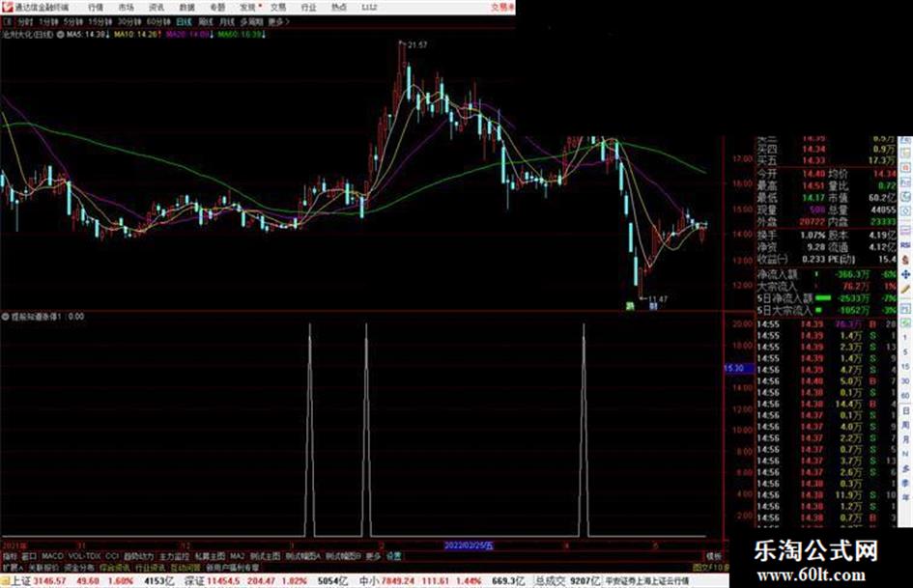Select the 日线 daily chart tab
This screenshot has height=588, width=913.
tap(184, 21)
